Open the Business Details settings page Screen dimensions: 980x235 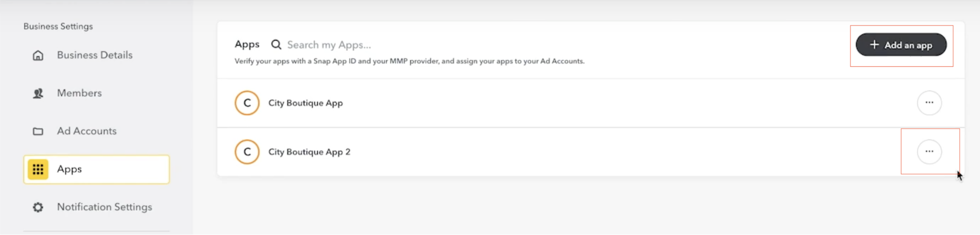point(95,55)
